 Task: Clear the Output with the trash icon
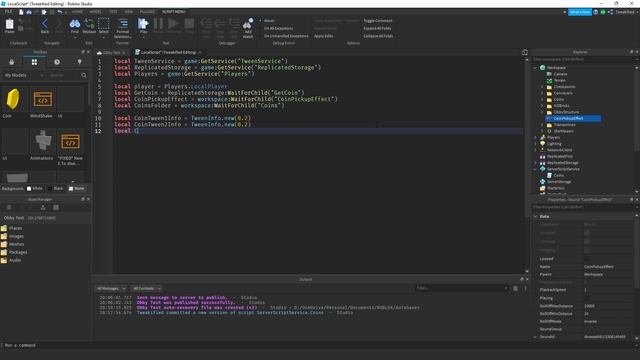pyautogui.click(x=516, y=288)
